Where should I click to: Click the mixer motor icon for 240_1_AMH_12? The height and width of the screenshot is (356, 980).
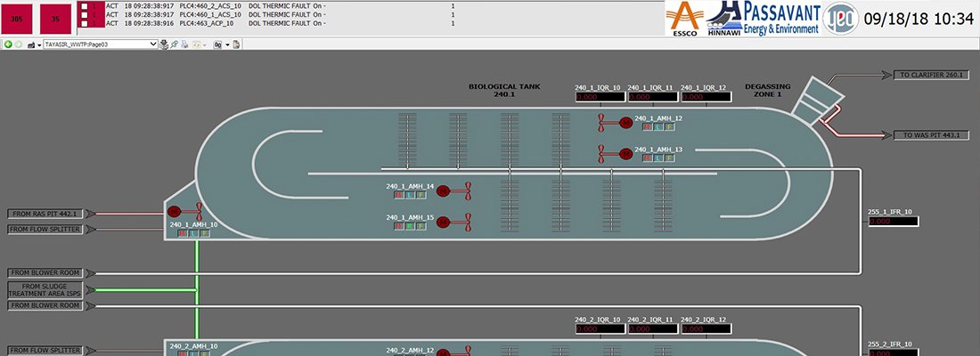tap(625, 123)
